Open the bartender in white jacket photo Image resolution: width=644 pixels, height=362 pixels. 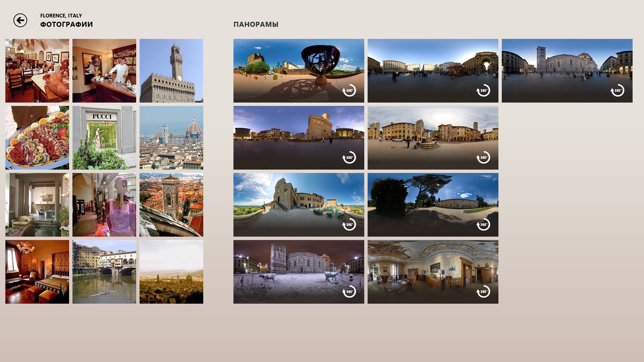coord(104,71)
